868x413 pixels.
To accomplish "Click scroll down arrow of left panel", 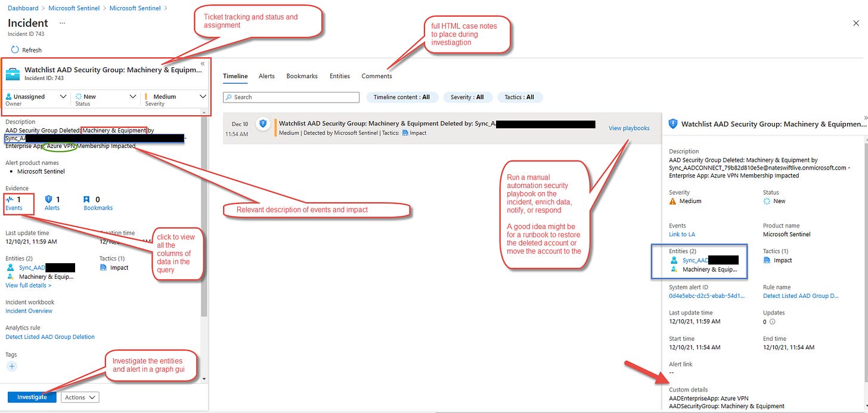I will [204, 378].
